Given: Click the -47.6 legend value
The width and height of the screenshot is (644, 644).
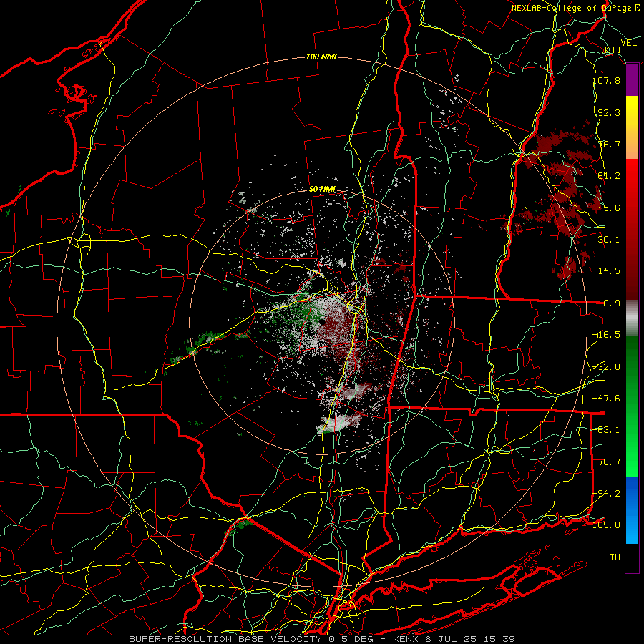Looking at the screenshot, I should [607, 398].
